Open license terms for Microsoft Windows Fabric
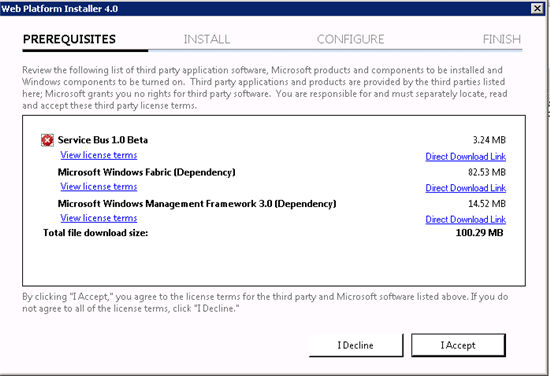This screenshot has height=376, width=550. [x=99, y=187]
